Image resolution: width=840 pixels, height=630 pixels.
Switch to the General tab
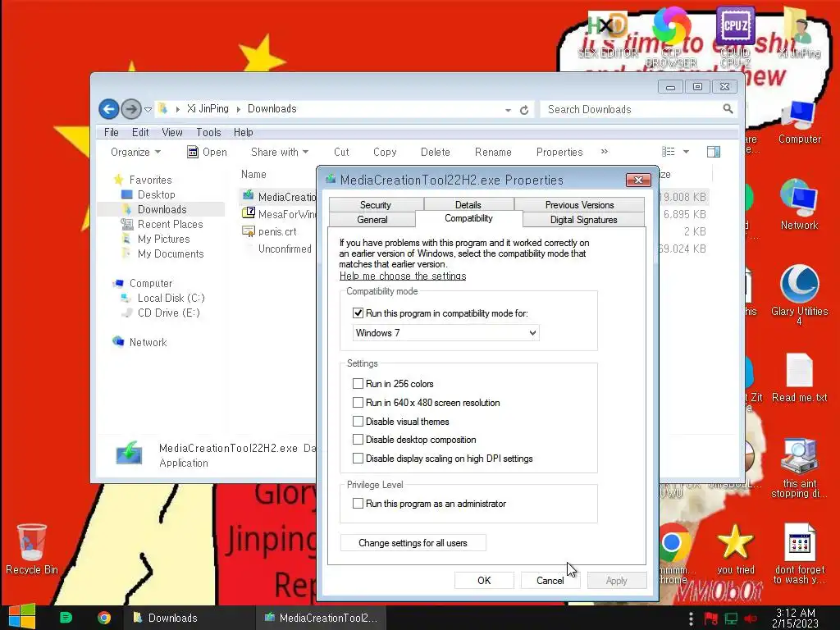[372, 220]
